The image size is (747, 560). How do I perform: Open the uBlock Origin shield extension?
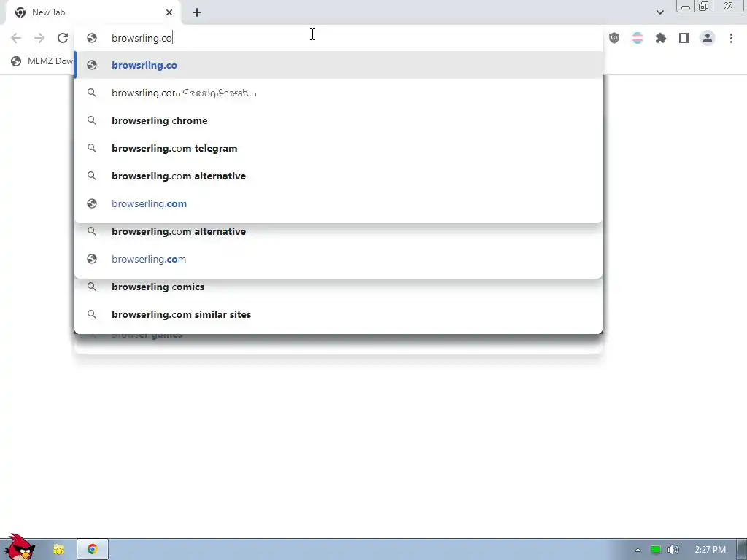614,38
